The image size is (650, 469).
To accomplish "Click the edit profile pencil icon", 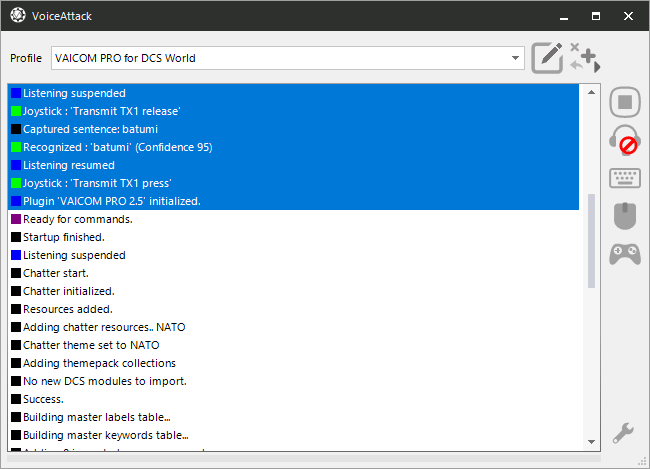I will (x=547, y=58).
